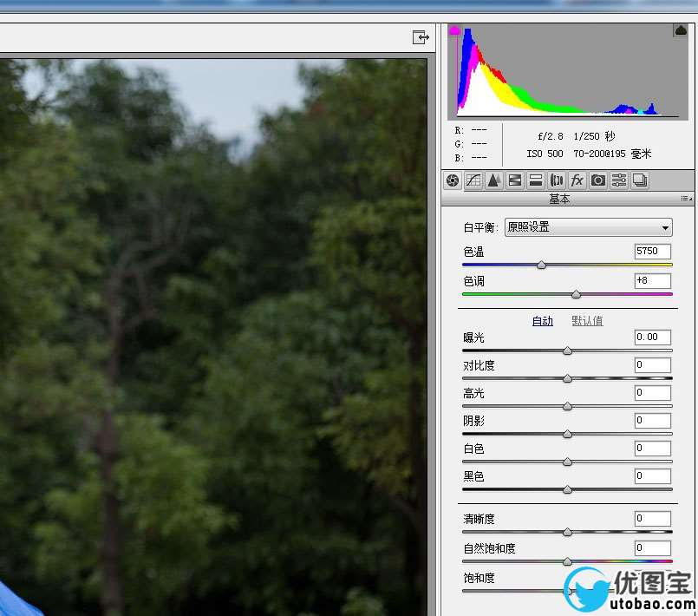
Task: Toggle full screen mode icon
Action: [421, 37]
